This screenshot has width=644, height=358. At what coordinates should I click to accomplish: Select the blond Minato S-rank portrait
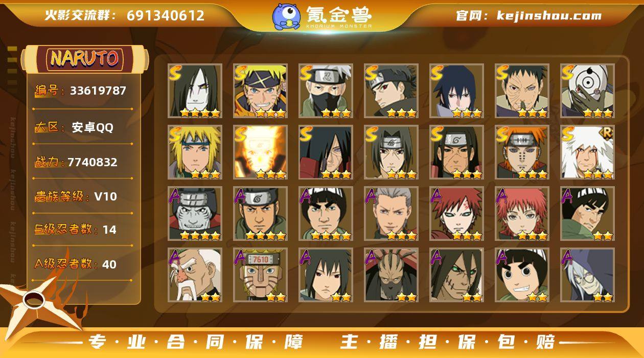[195, 152]
